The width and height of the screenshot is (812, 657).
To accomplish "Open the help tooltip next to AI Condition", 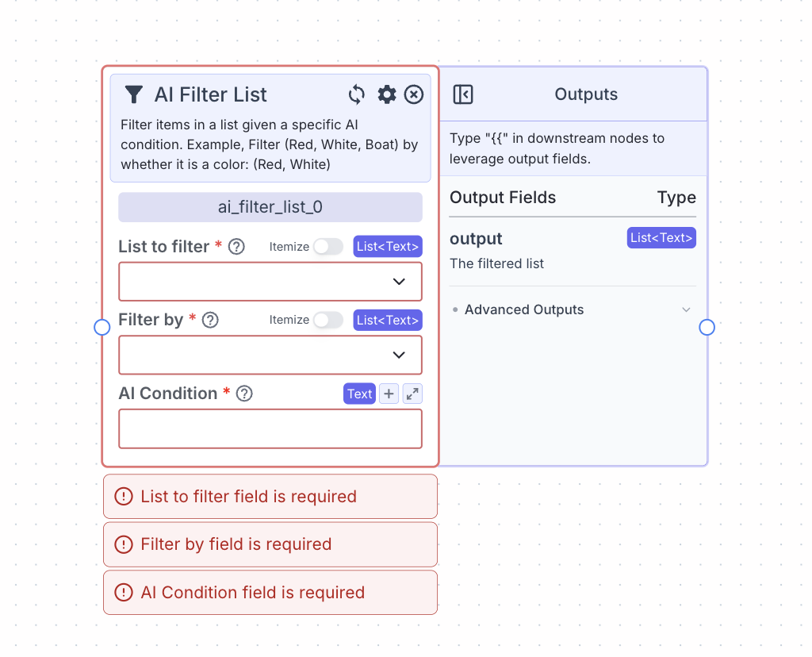I will (x=243, y=393).
